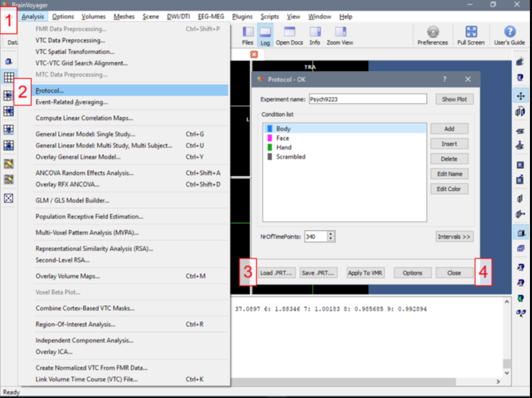Click the Protocol dialog help question mark
Image resolution: width=532 pixels, height=398 pixels.
(445, 79)
